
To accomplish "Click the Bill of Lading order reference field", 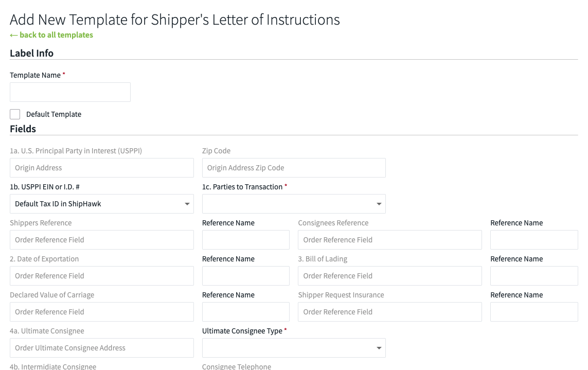I will 389,276.
